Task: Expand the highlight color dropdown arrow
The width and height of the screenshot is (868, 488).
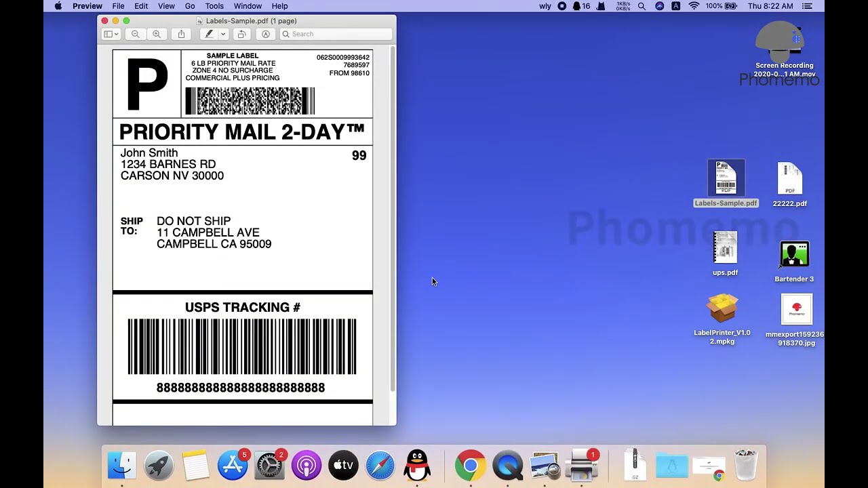Action: click(222, 34)
